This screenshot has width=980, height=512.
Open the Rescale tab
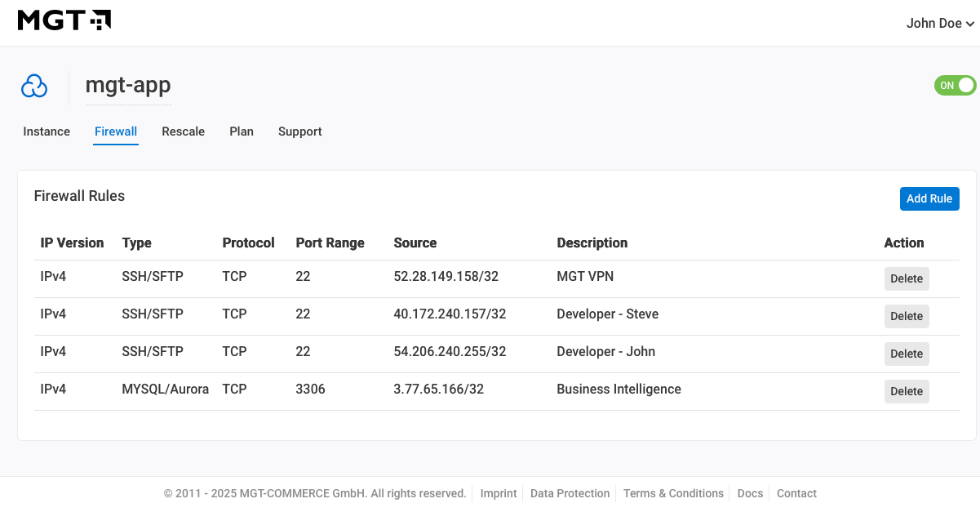pyautogui.click(x=184, y=131)
